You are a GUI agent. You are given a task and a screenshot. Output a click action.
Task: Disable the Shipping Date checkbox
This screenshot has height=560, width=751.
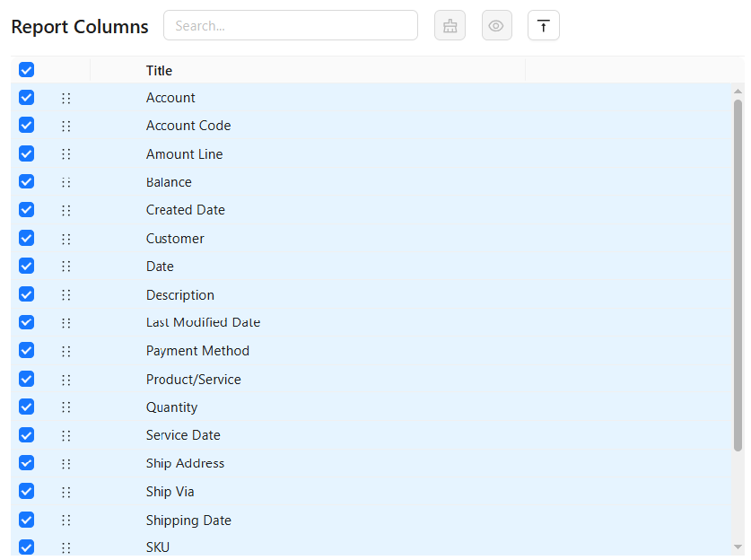coord(26,520)
